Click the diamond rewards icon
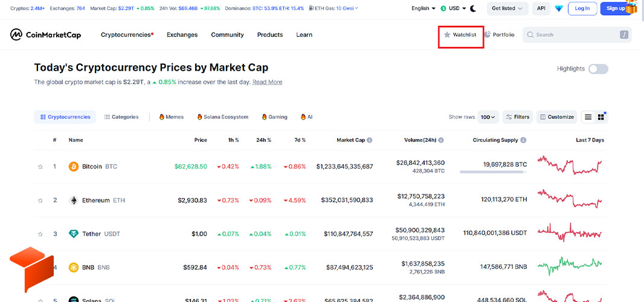Image resolution: width=644 pixels, height=302 pixels. pyautogui.click(x=559, y=8)
